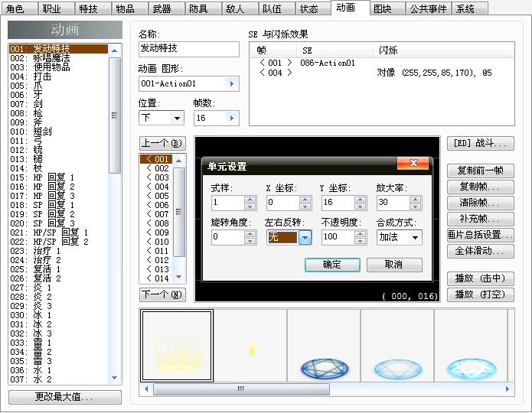Click left arrow of thumbnail strip scrollbar
This screenshot has width=532, height=413.
[x=146, y=389]
